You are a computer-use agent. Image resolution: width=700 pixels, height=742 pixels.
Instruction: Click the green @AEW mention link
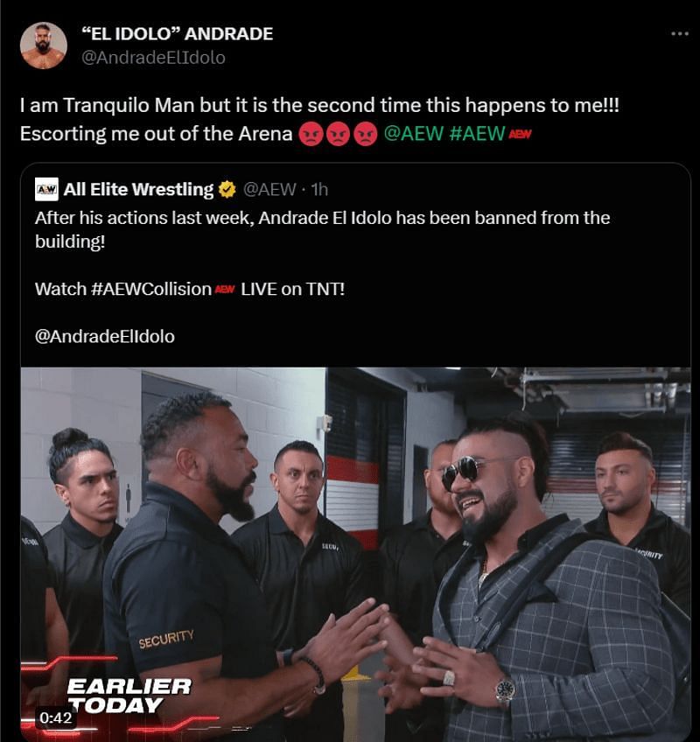tap(413, 134)
